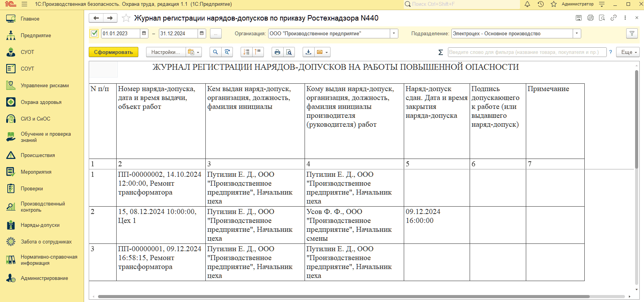Screen dimensions: 644x302
Task: Go back with left arrow button
Action: [96, 18]
